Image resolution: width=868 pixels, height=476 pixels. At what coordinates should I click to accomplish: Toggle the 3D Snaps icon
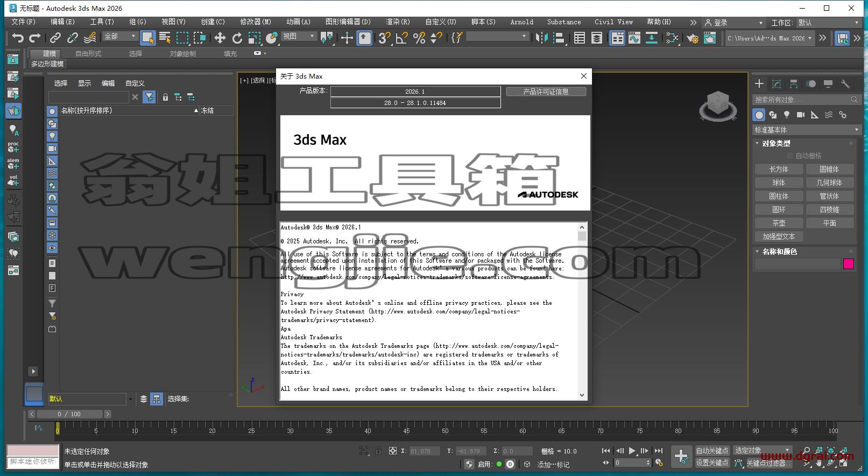384,38
